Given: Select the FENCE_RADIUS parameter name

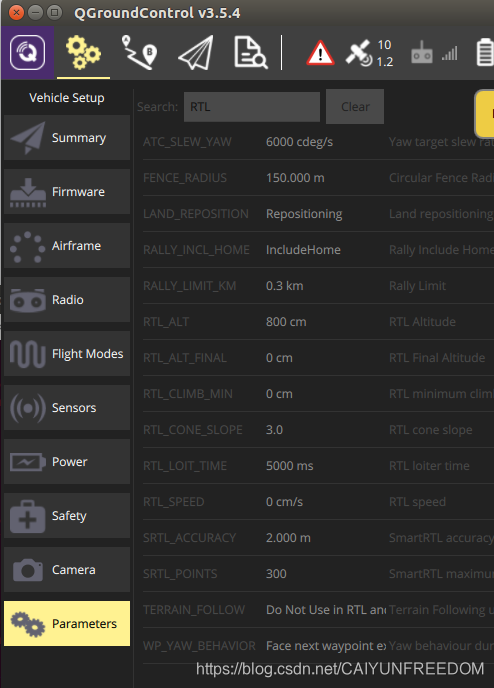Looking at the screenshot, I should [x=185, y=178].
